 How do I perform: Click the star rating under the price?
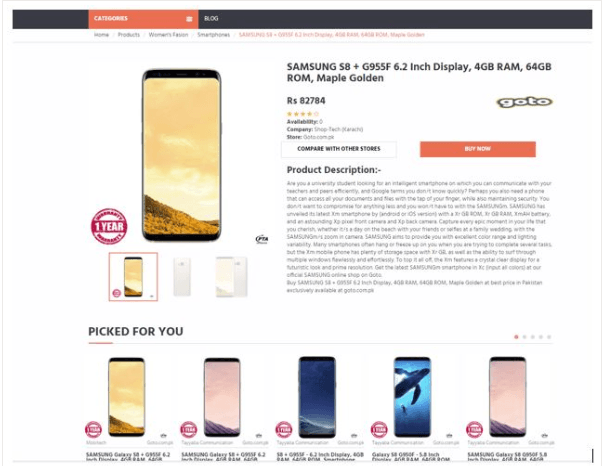303,114
